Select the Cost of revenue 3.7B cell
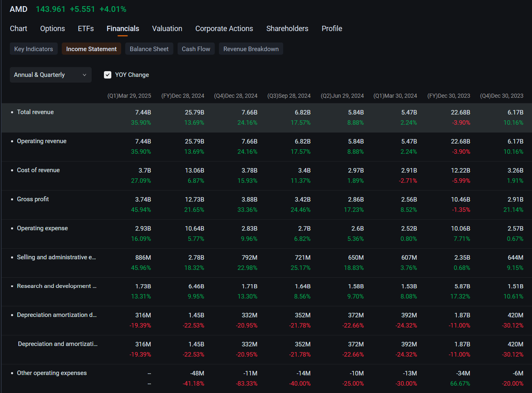532x393 pixels. pyautogui.click(x=145, y=171)
